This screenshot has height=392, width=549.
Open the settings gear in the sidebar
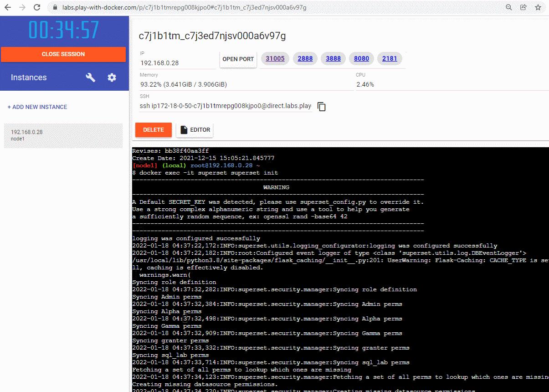click(112, 77)
